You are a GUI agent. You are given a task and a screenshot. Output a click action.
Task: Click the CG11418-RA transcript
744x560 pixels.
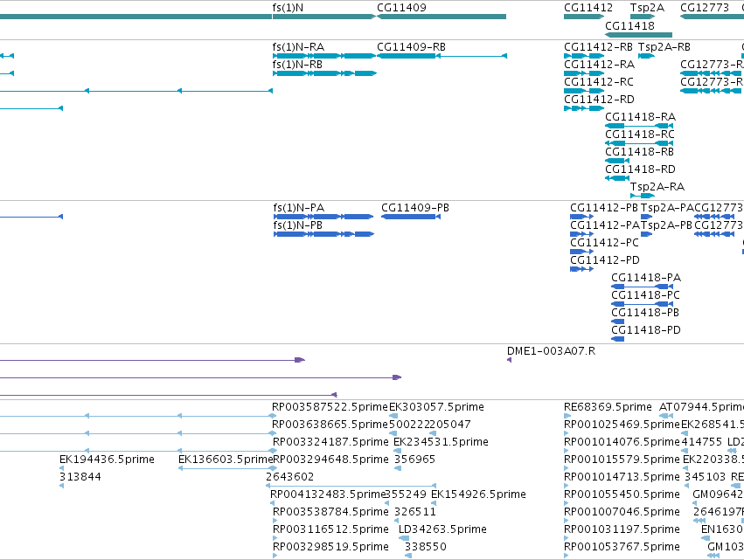(639, 126)
